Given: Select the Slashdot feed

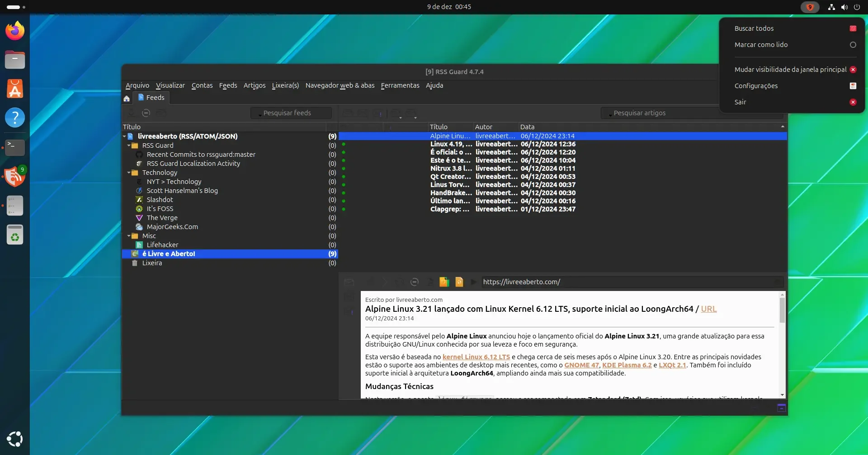Looking at the screenshot, I should pyautogui.click(x=160, y=200).
